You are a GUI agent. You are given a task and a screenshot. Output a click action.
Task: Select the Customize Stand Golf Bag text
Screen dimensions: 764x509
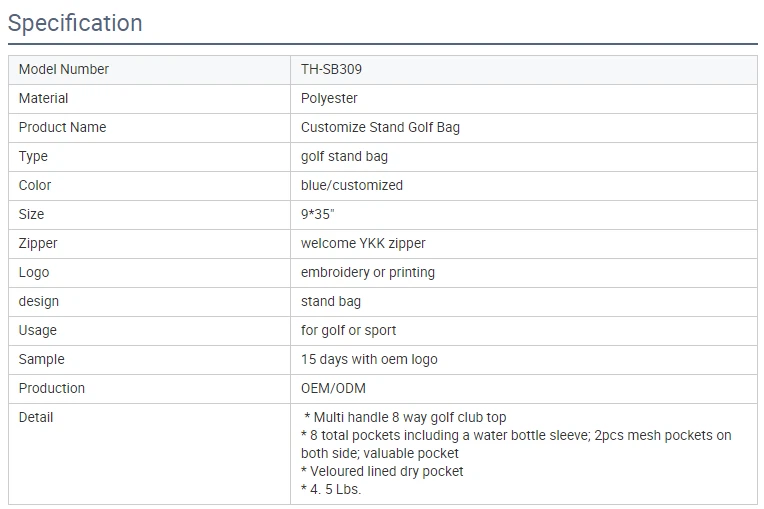click(x=380, y=128)
